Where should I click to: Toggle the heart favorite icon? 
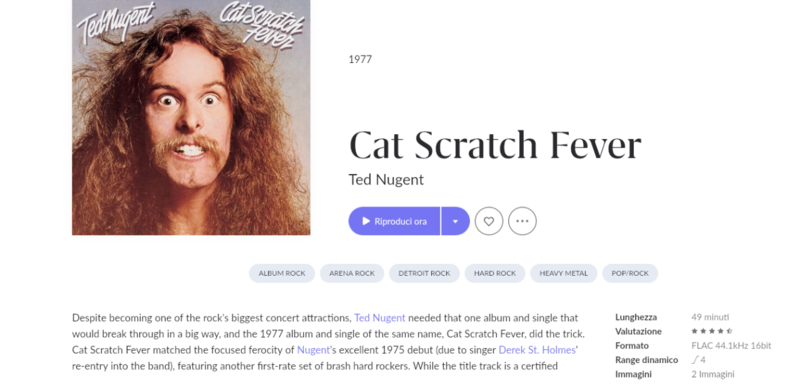[x=489, y=221]
